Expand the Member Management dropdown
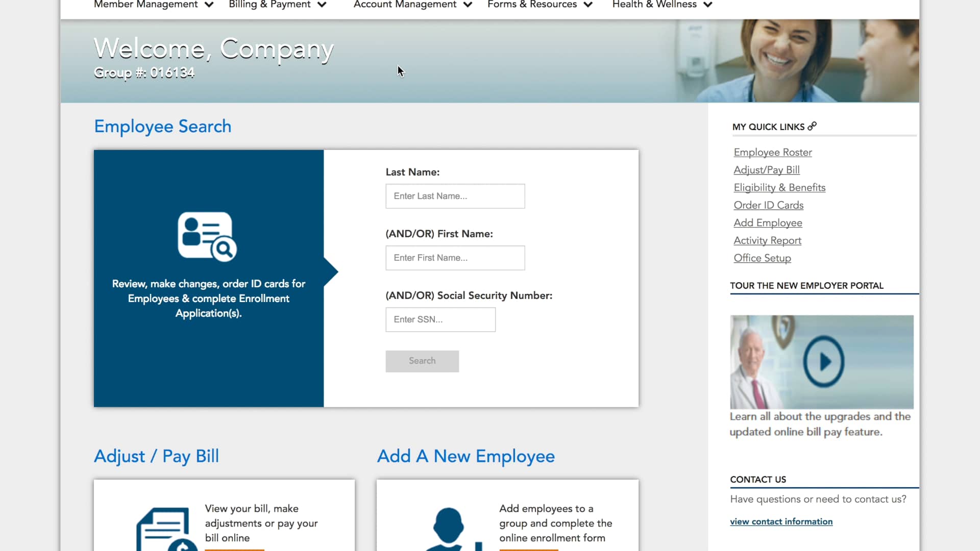This screenshot has width=980, height=551. (x=153, y=5)
